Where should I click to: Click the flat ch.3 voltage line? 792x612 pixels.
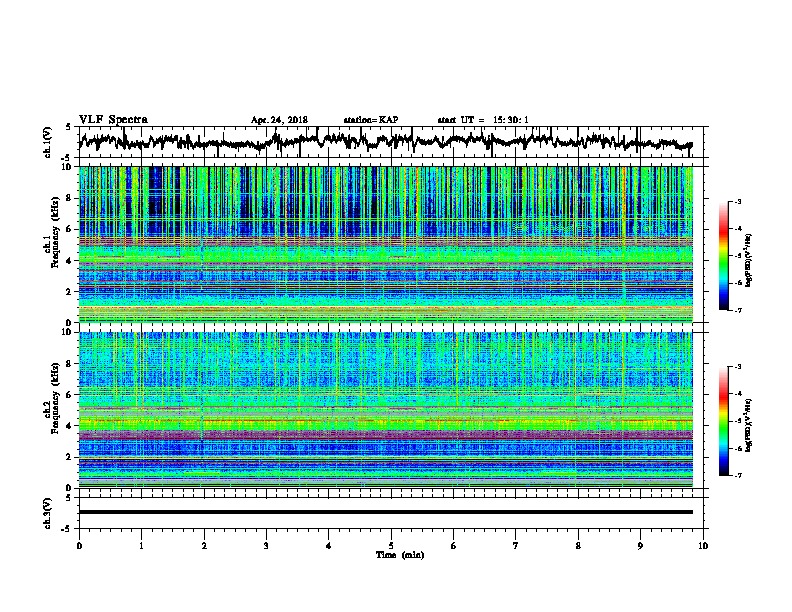tap(385, 512)
